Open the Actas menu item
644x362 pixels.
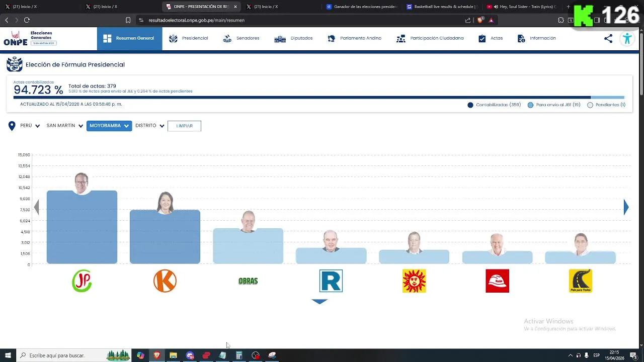tap(491, 38)
